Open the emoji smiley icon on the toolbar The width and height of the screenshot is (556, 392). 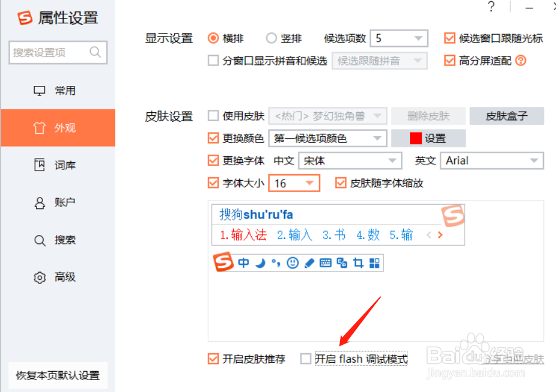292,263
